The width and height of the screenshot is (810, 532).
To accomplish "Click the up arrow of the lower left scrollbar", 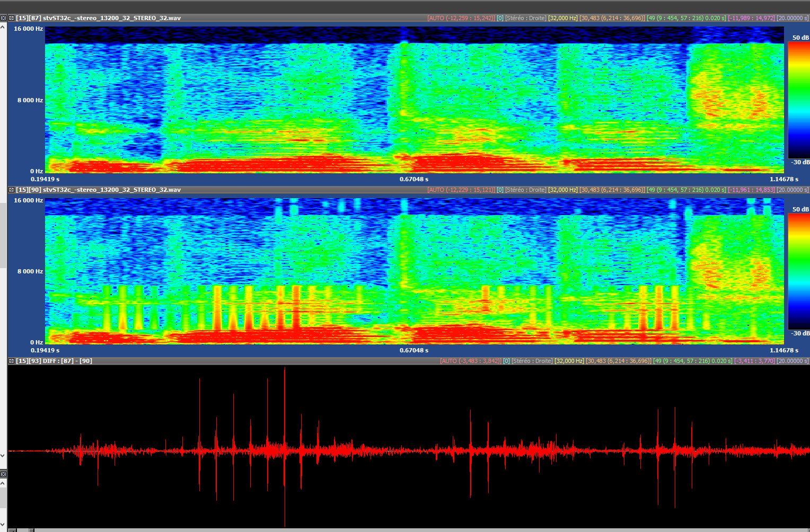I will 3,483.
